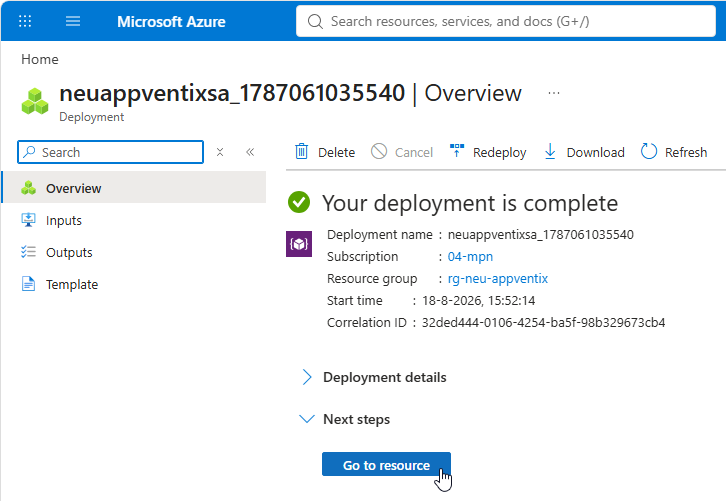Collapse the sidebar using double chevron
The image size is (726, 501).
click(250, 152)
